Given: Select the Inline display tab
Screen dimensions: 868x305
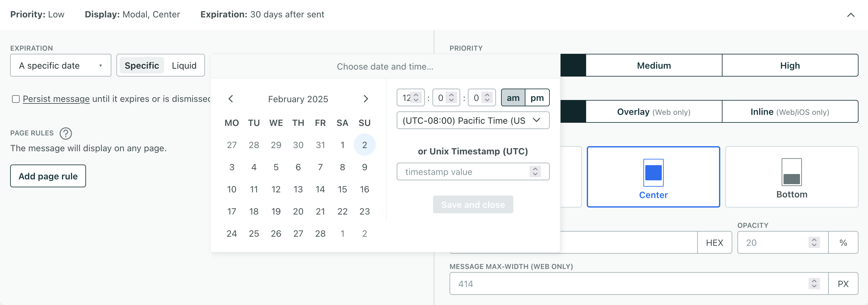Looking at the screenshot, I should [790, 112].
